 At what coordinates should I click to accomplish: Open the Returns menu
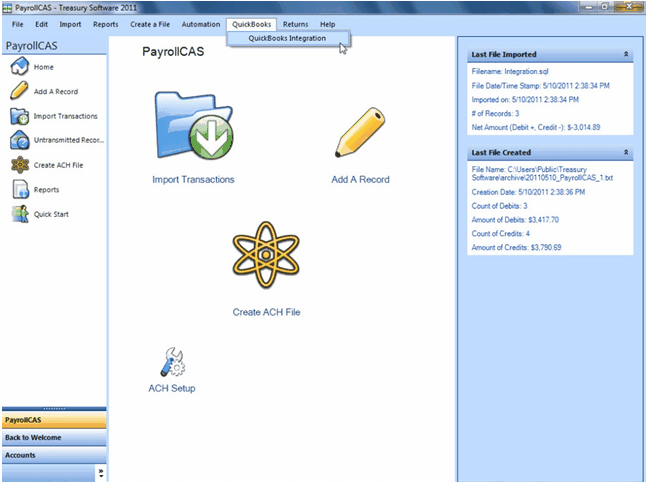click(x=295, y=23)
